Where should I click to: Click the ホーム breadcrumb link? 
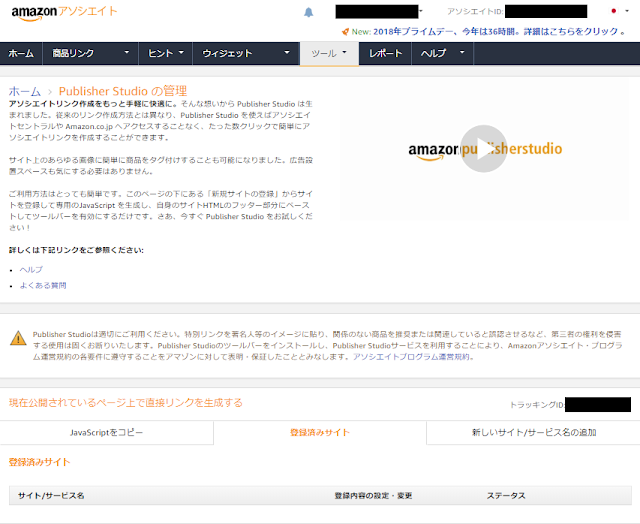(x=25, y=91)
